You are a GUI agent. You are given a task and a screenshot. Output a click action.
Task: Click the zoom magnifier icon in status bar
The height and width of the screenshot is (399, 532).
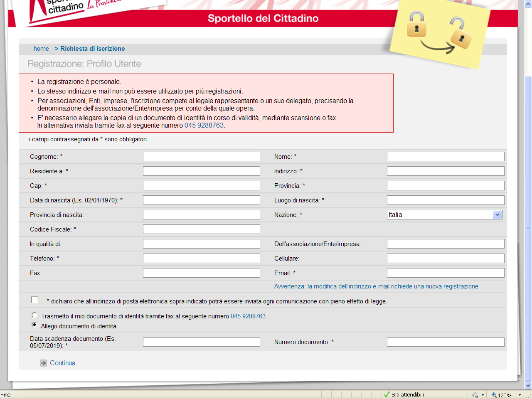point(494,395)
